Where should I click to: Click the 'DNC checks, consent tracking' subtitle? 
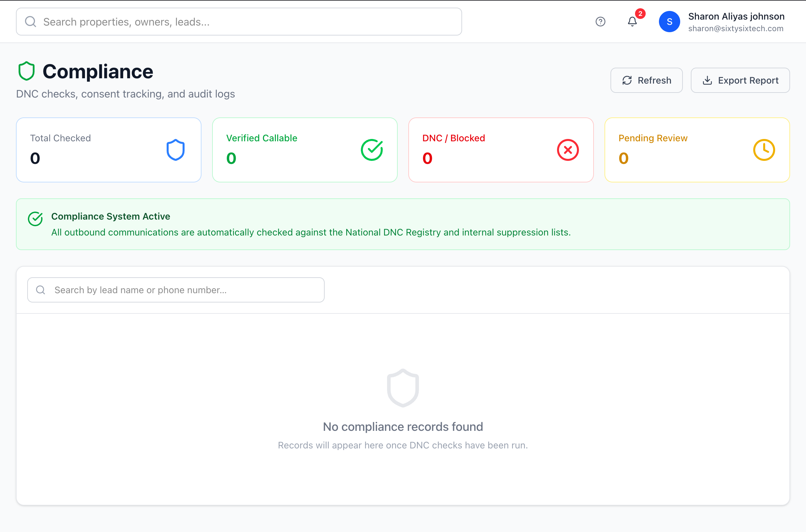[125, 94]
